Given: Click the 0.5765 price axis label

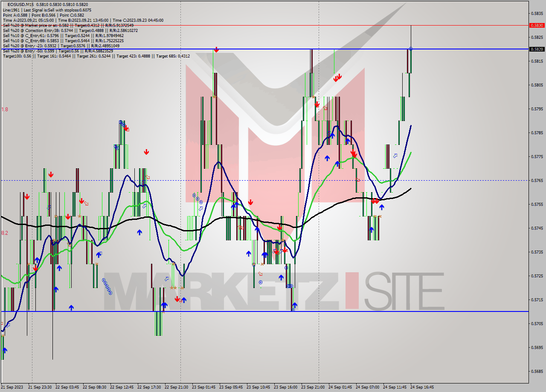Looking at the screenshot, I should [x=537, y=180].
